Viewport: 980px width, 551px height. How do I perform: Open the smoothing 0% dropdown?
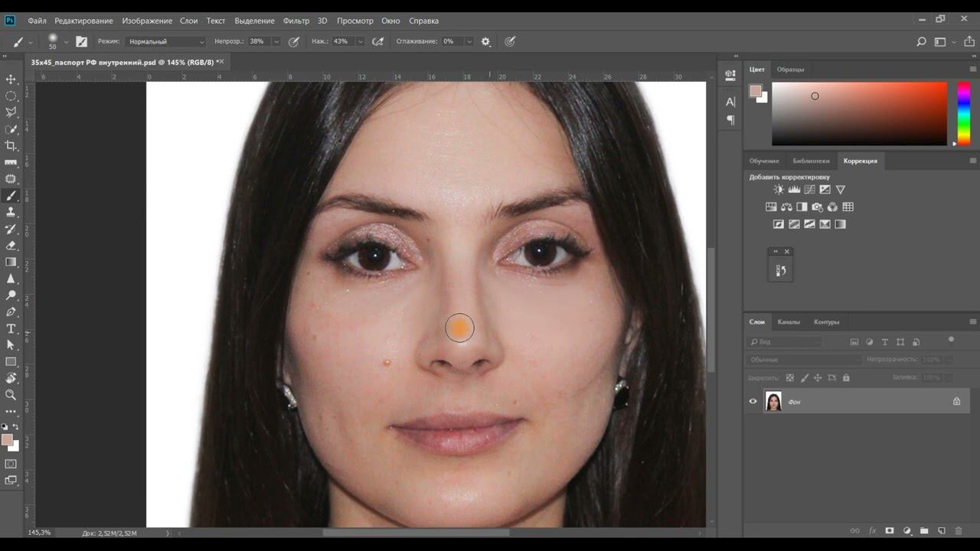pos(469,41)
